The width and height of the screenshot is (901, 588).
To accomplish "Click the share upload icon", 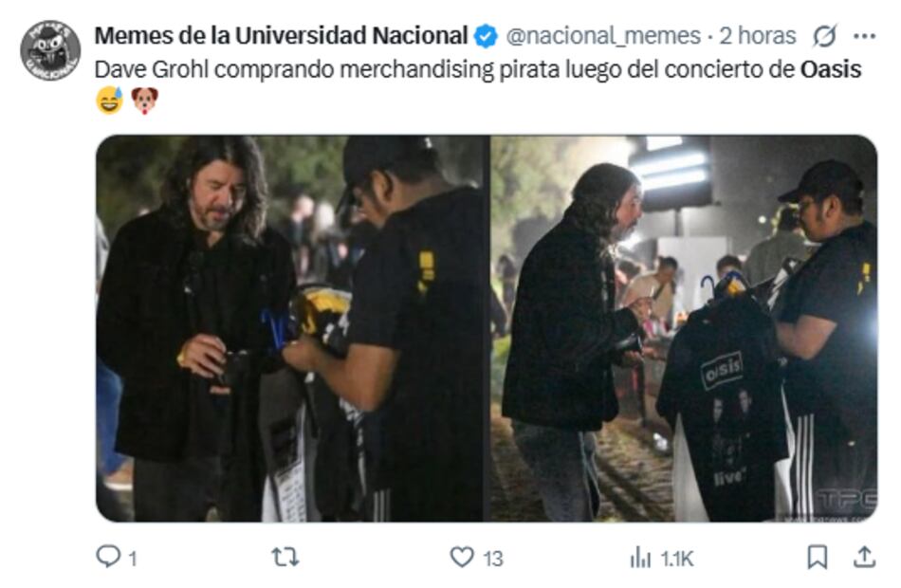I will (x=864, y=557).
